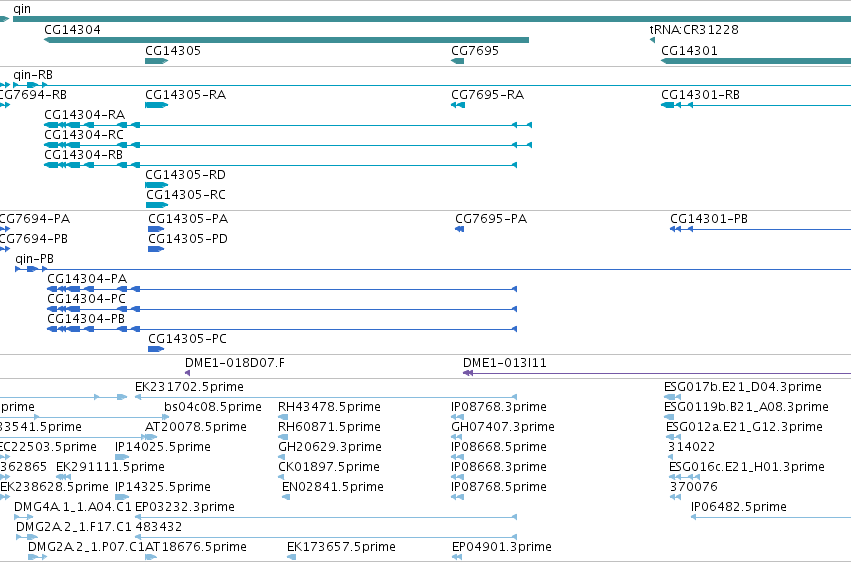
Task: Select the CG14304-PA protein label
Action: (87, 279)
